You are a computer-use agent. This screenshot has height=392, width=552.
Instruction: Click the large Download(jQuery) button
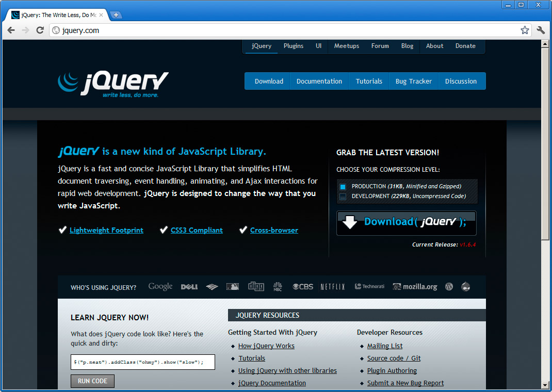407,223
